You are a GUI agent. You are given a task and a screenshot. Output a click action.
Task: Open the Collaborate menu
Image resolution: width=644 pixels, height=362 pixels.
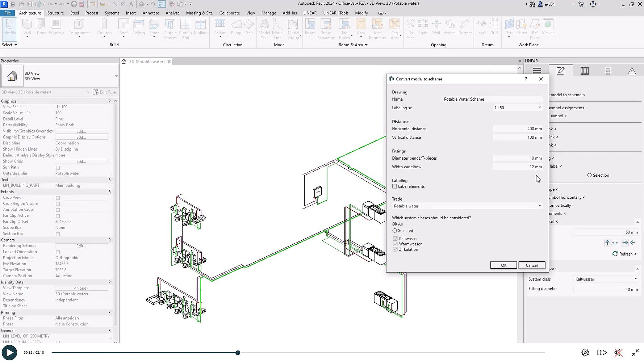pos(230,13)
